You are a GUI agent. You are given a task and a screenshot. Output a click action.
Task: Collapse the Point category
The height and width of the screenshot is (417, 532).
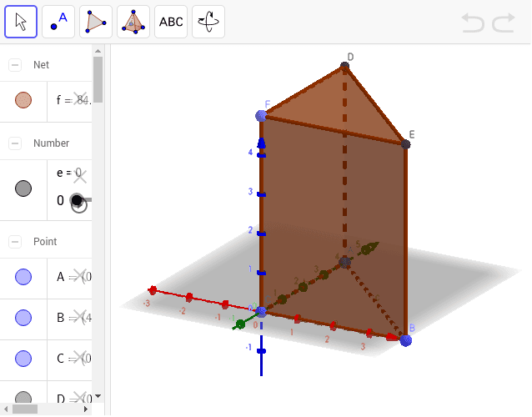coord(15,242)
